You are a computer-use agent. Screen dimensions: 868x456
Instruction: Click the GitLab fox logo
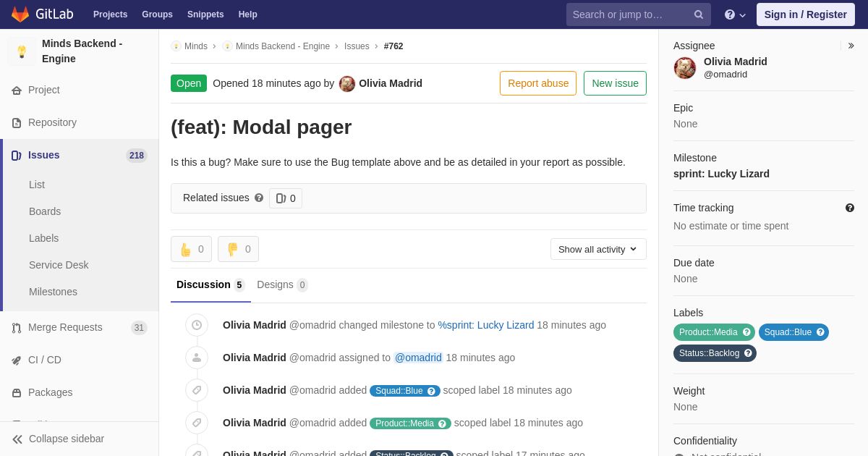coord(20,14)
